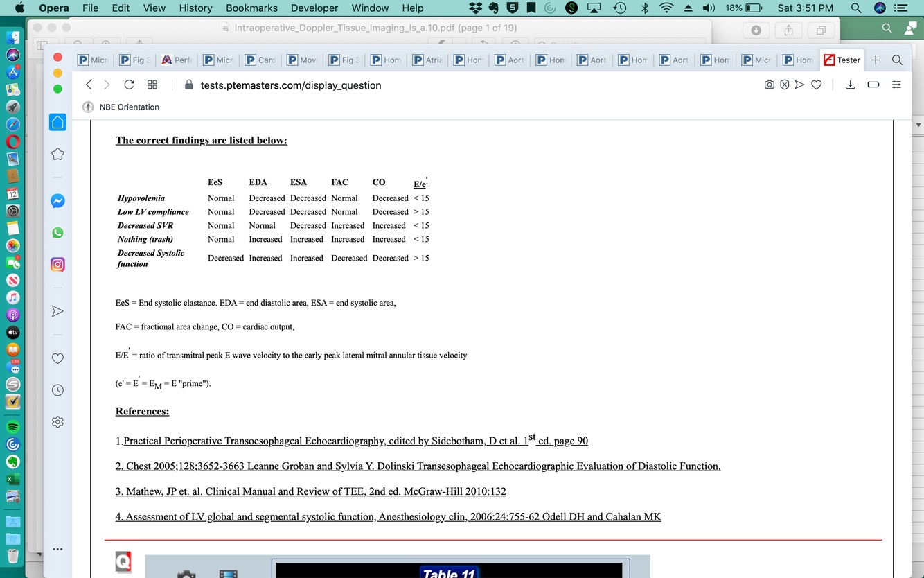Click duplicate-window button in Preview window

pos(821,30)
